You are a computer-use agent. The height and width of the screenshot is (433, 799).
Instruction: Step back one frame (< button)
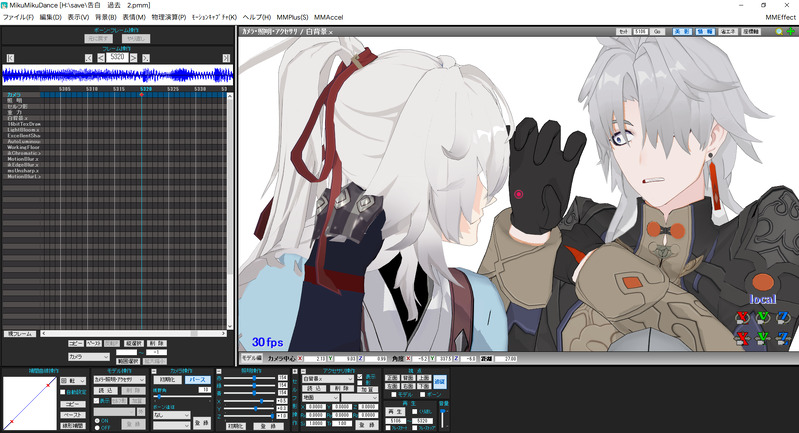click(x=101, y=58)
